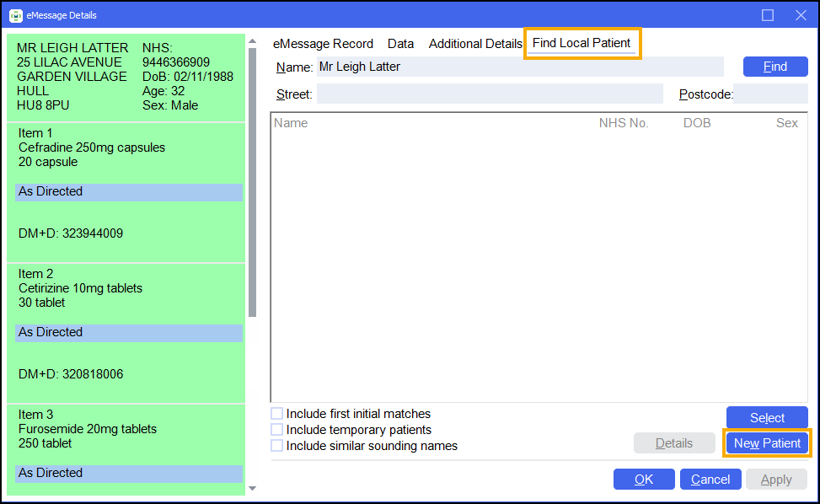Enable Include first initial matches

(x=277, y=414)
